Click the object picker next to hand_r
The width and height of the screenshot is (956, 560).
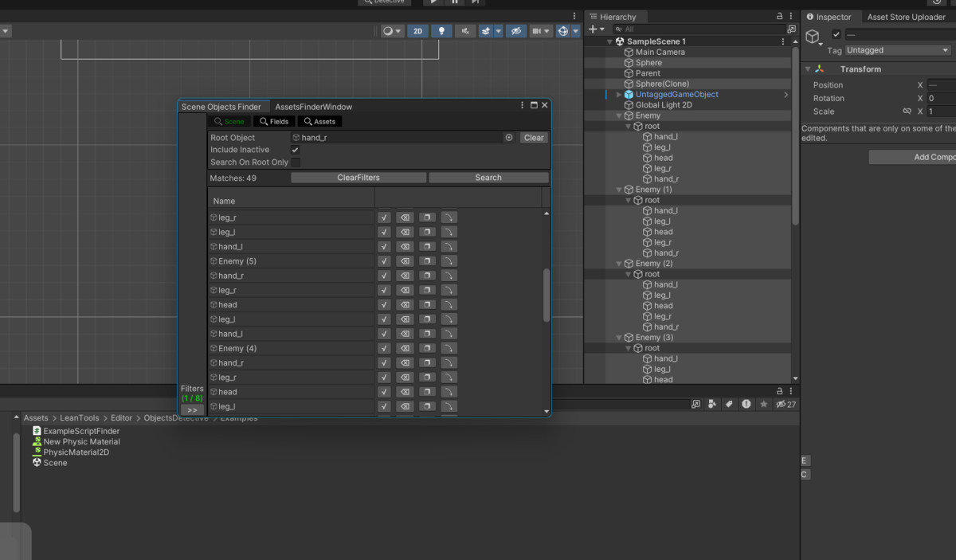point(508,138)
